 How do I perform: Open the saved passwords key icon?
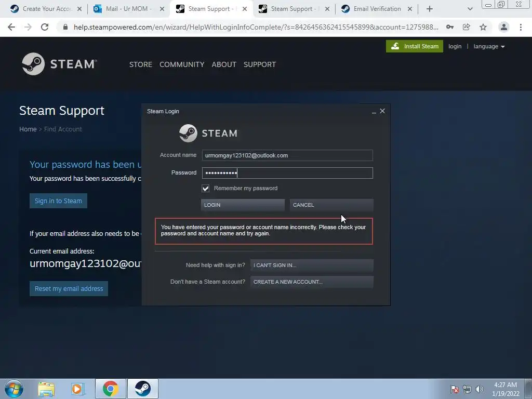(x=450, y=27)
